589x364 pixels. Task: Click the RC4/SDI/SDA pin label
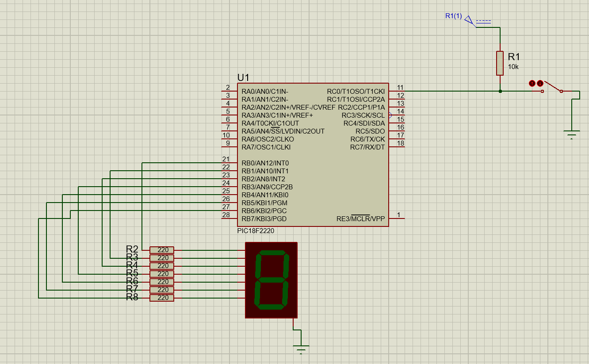pos(364,123)
